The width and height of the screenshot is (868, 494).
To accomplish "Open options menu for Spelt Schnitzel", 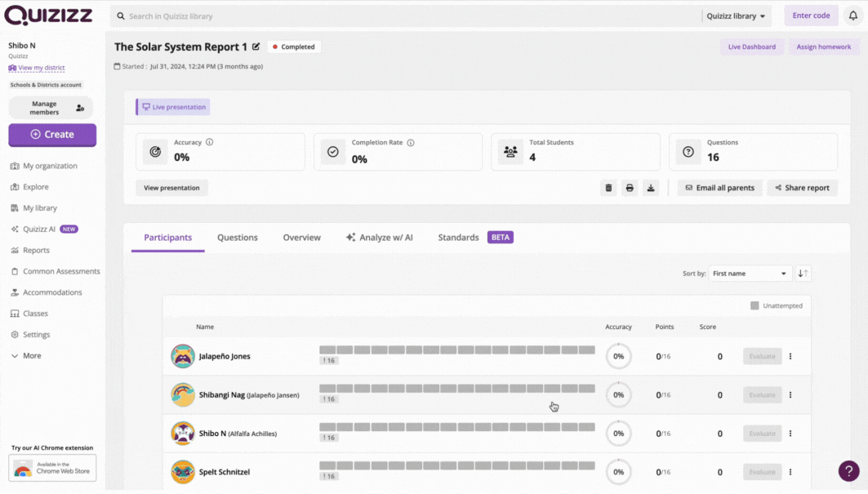I will 790,473.
